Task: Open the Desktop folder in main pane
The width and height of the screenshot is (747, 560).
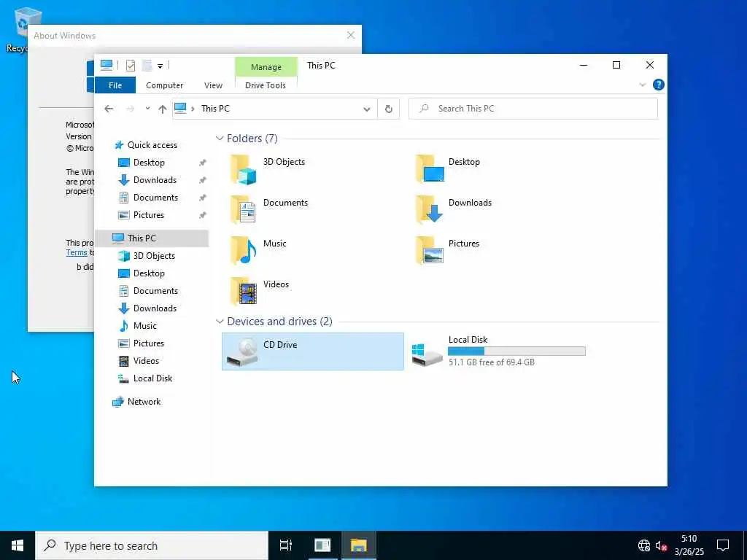Action: (x=447, y=168)
